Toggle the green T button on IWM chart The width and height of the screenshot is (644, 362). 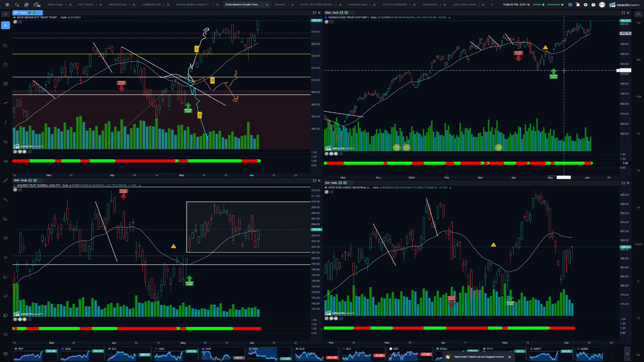tap(35, 180)
